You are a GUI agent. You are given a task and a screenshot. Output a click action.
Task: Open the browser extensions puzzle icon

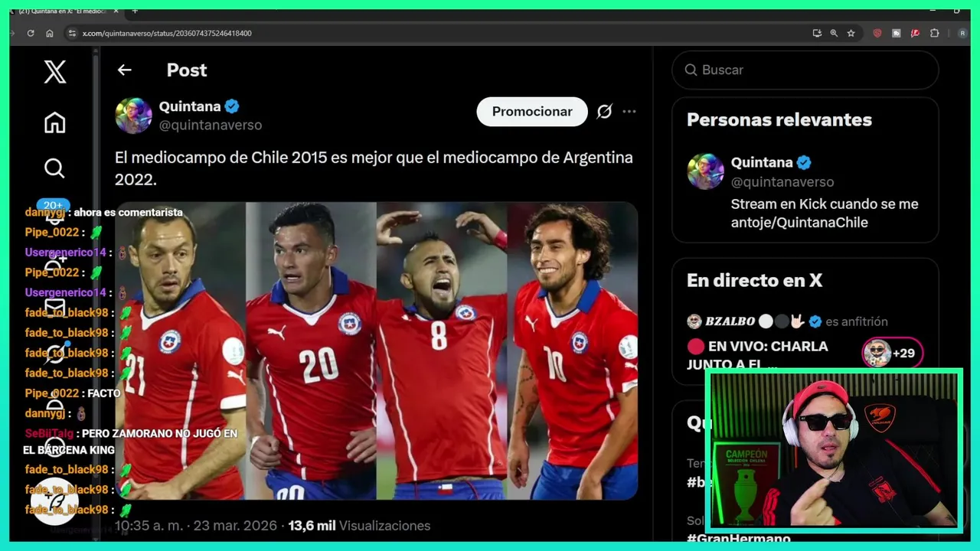(x=935, y=33)
